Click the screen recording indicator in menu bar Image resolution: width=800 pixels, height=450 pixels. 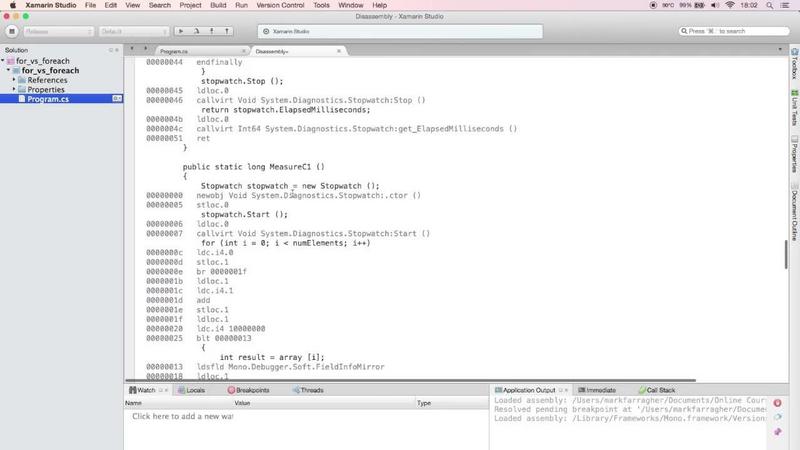653,5
